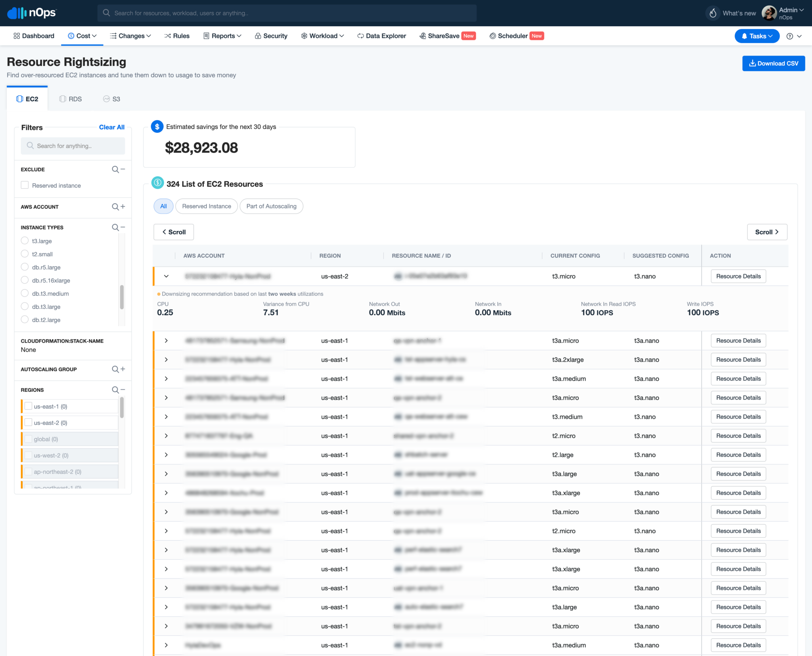Open the search bar magnifier icon
Image resolution: width=812 pixels, height=656 pixels.
[x=106, y=13]
